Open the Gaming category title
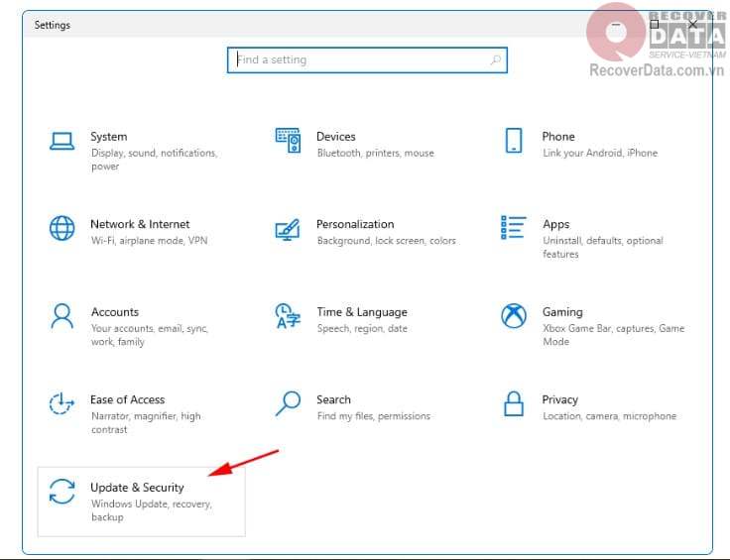 click(x=562, y=312)
